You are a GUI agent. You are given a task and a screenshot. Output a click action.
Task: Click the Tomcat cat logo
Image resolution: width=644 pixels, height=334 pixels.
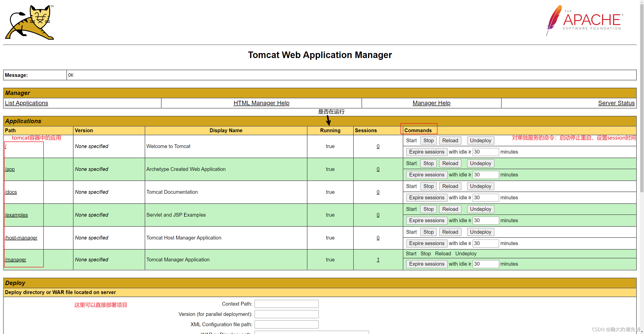30,22
